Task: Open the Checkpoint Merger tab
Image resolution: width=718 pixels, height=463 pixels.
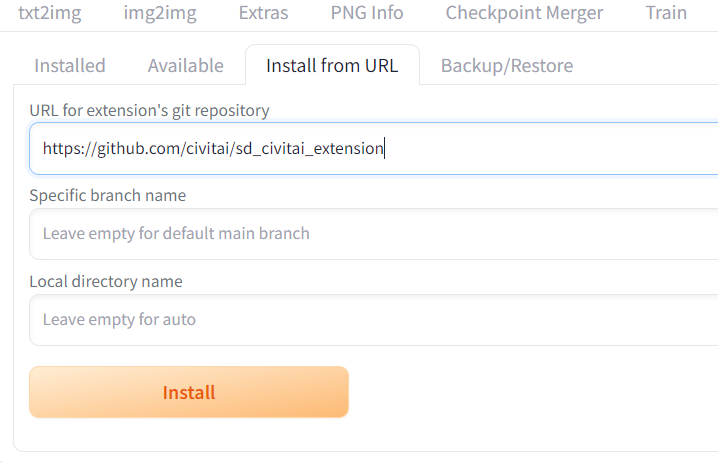Action: 524,13
